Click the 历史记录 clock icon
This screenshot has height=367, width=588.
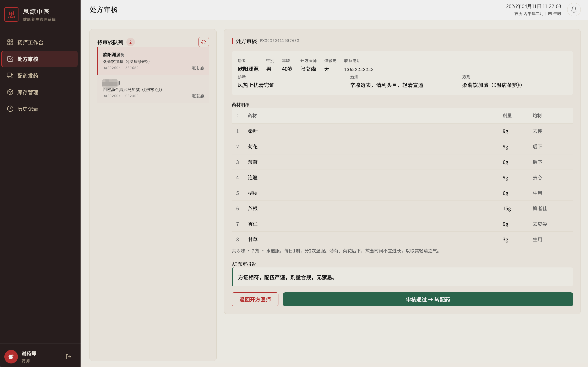(x=10, y=109)
